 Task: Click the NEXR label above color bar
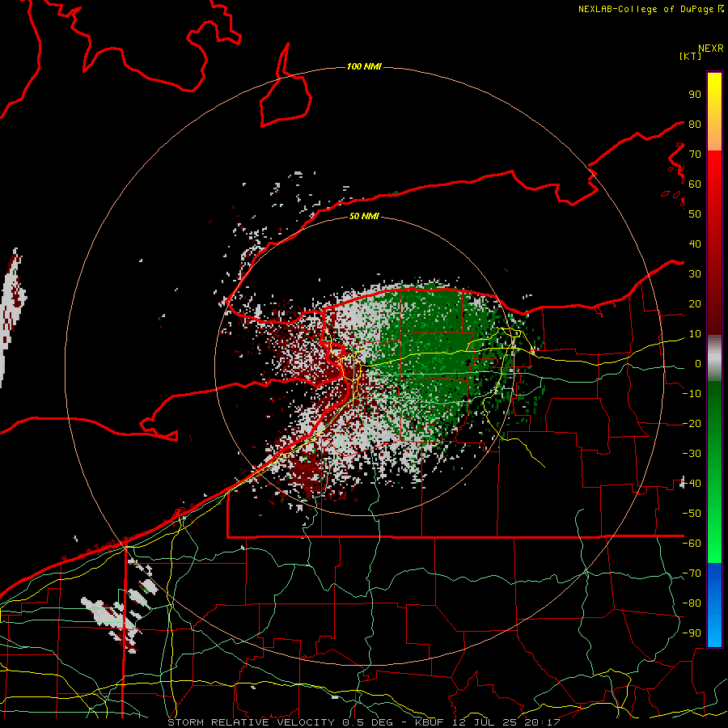pyautogui.click(x=711, y=49)
